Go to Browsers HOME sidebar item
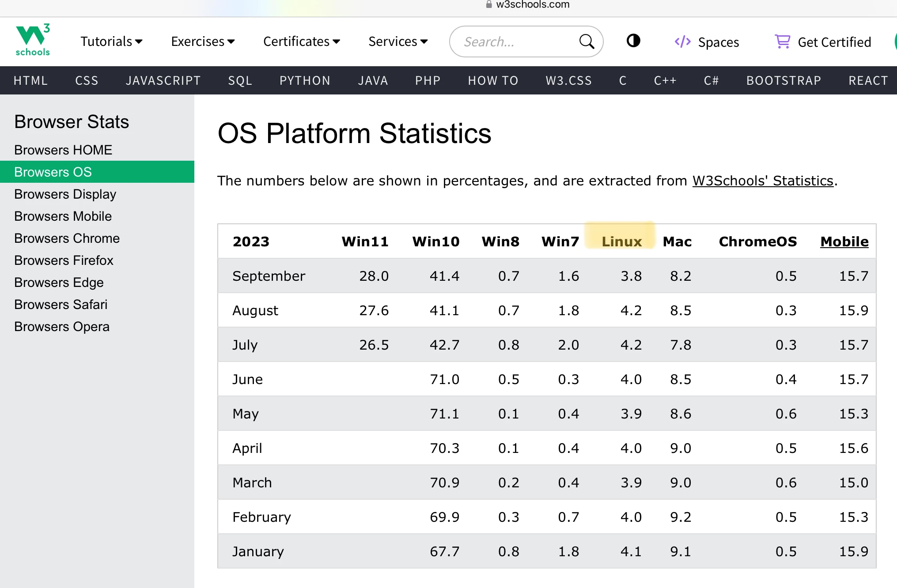Screen dimensions: 897x588 63,150
